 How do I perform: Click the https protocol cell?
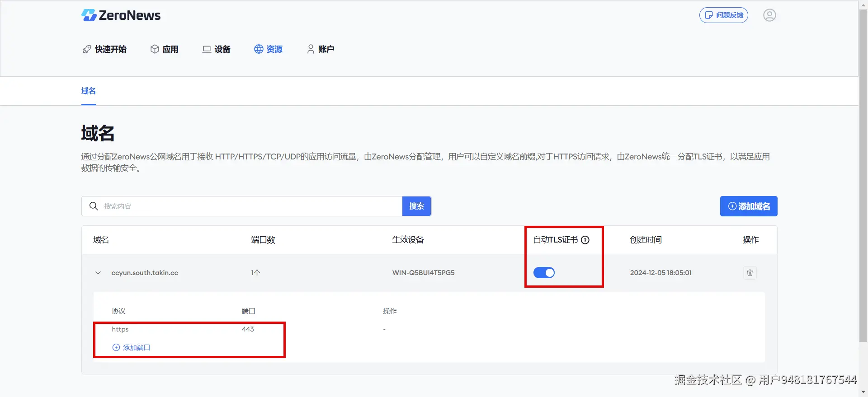(x=120, y=329)
